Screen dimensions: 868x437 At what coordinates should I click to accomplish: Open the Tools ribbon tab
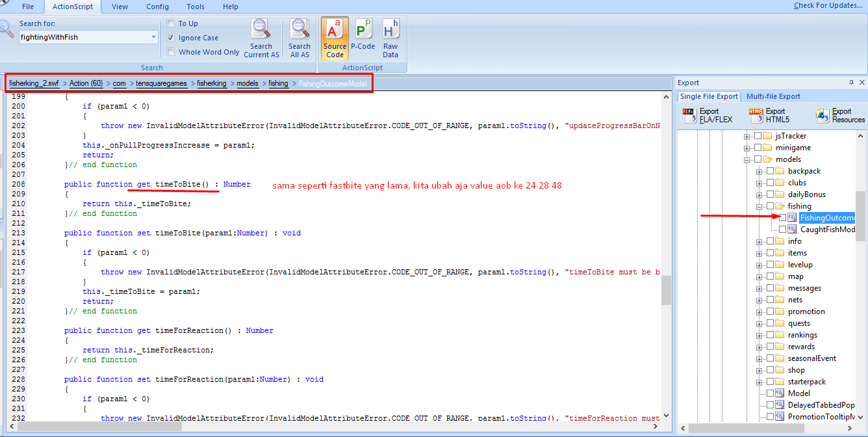(x=196, y=7)
